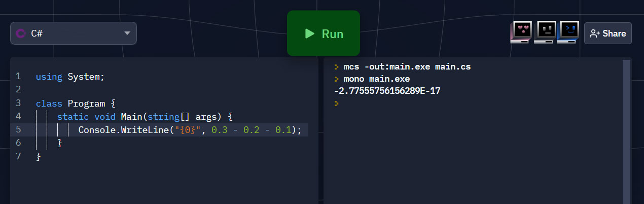Click the console scrollbar
This screenshot has width=644, height=204.
pos(626,131)
